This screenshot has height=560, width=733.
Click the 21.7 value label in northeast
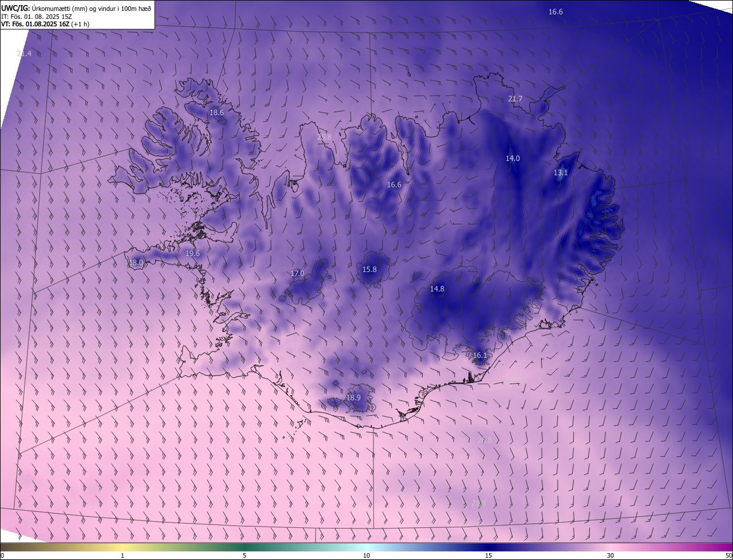(515, 99)
